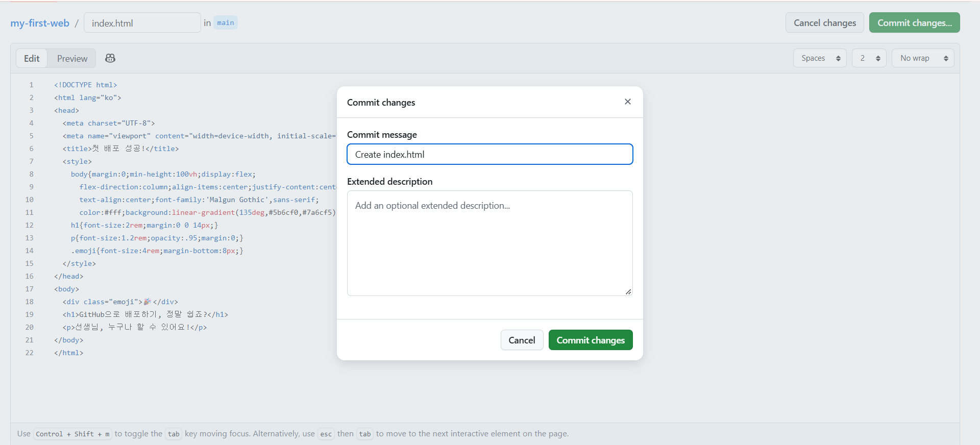980x445 pixels.
Task: Click the Commit message input field
Action: (490, 154)
